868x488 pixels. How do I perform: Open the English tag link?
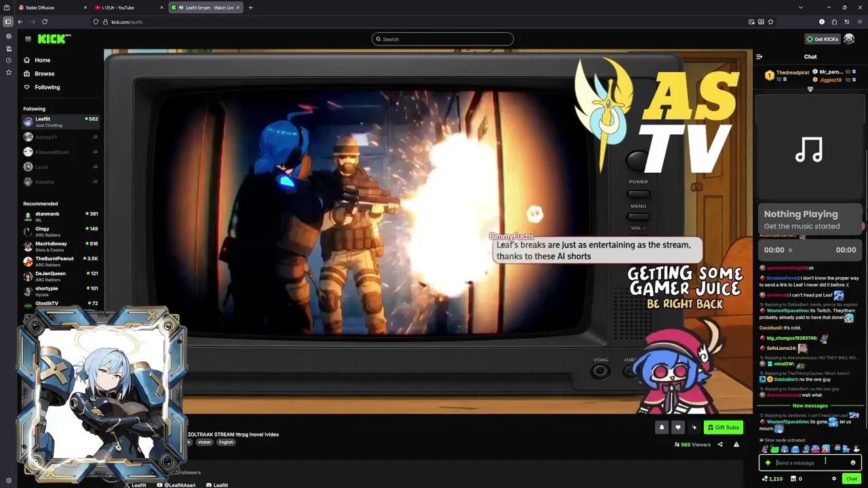[x=226, y=442]
